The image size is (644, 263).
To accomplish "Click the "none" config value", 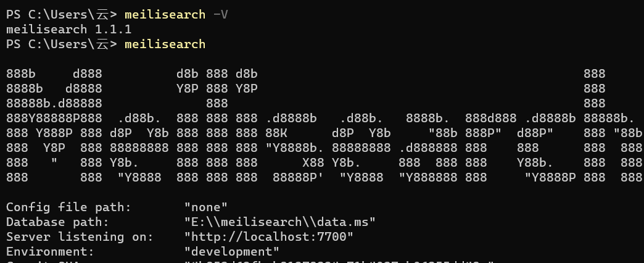I will click(206, 207).
